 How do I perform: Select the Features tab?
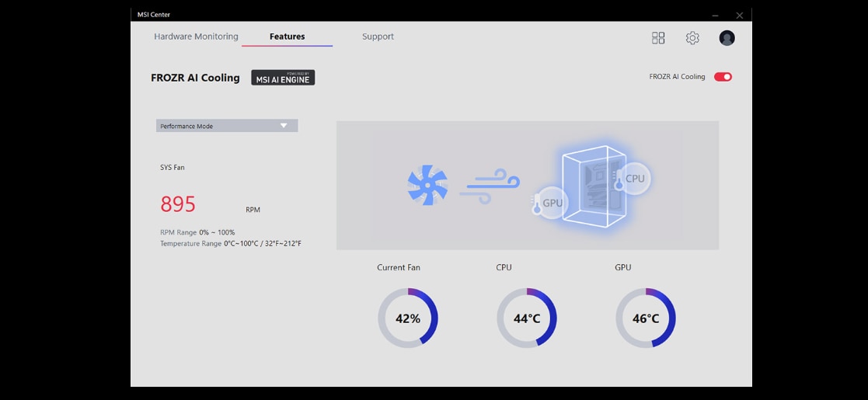tap(287, 37)
